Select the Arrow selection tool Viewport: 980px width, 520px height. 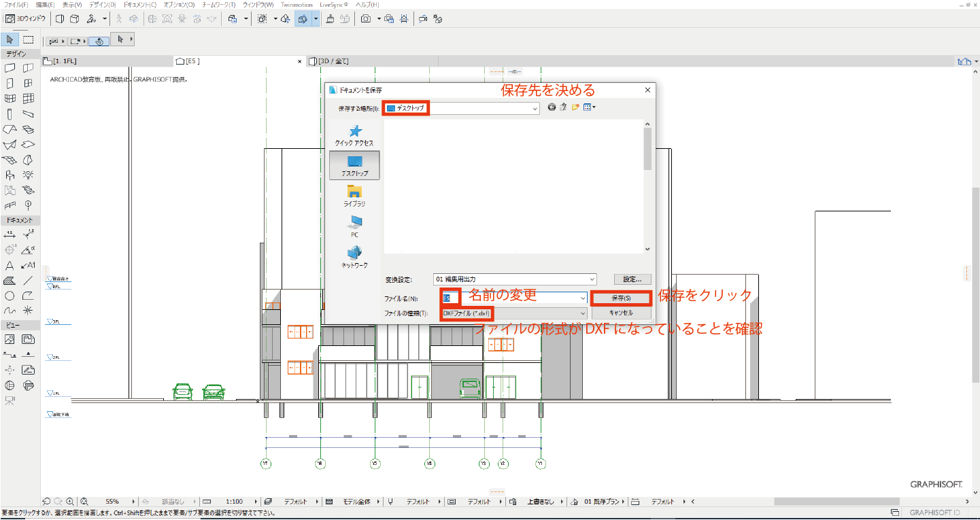(x=10, y=39)
